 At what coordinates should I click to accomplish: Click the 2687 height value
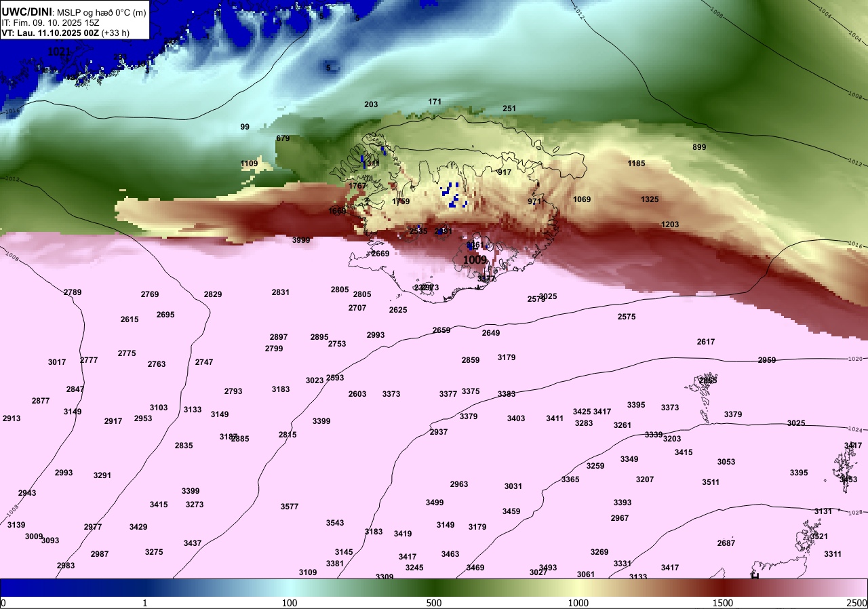(x=726, y=543)
